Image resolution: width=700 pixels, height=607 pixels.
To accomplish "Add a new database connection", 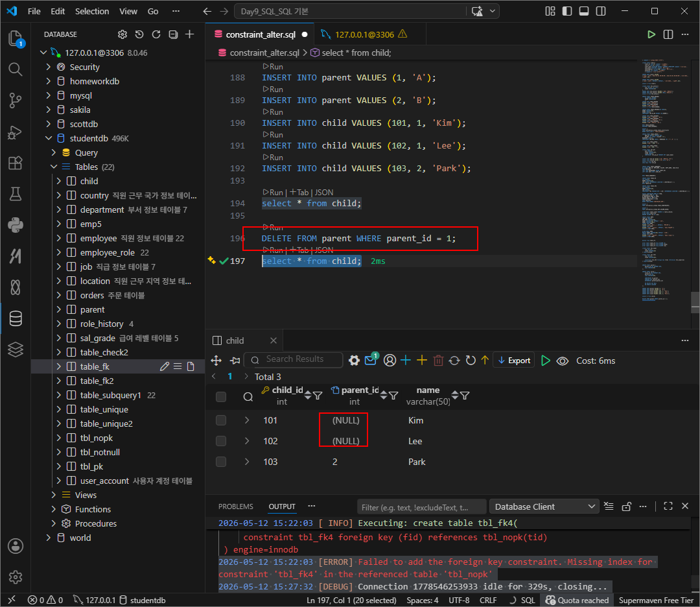I will tap(190, 34).
